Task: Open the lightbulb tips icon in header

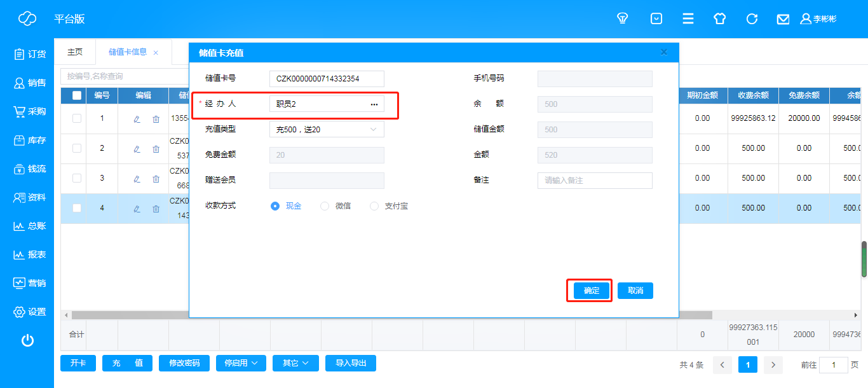Action: pos(623,19)
